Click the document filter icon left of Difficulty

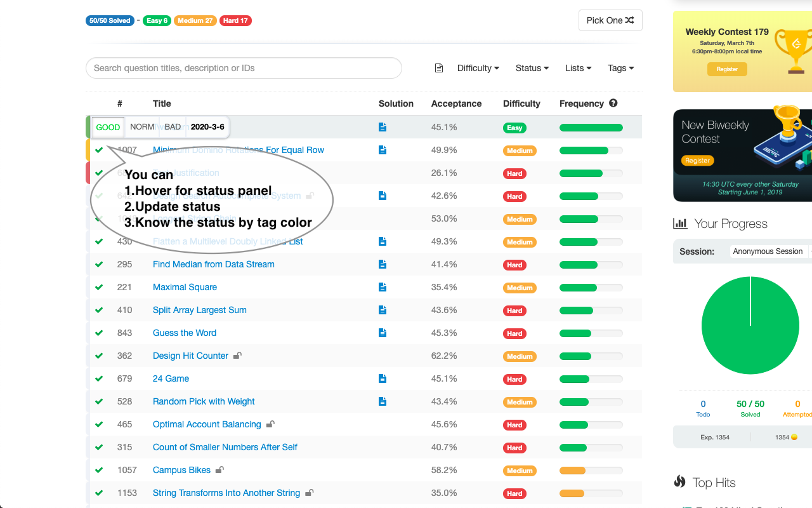[439, 67]
